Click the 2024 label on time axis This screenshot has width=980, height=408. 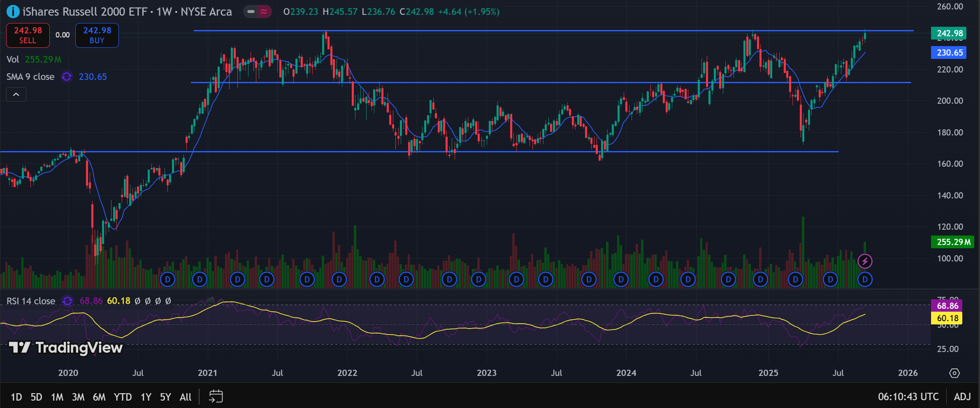(626, 373)
